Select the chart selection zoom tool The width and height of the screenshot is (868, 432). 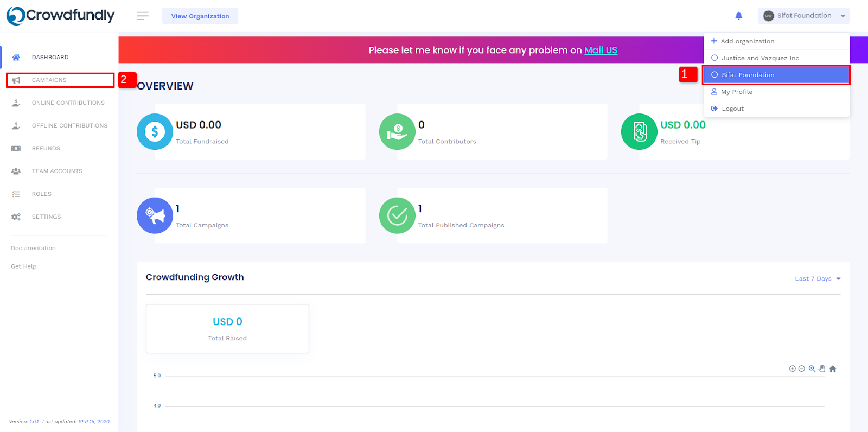[812, 369]
